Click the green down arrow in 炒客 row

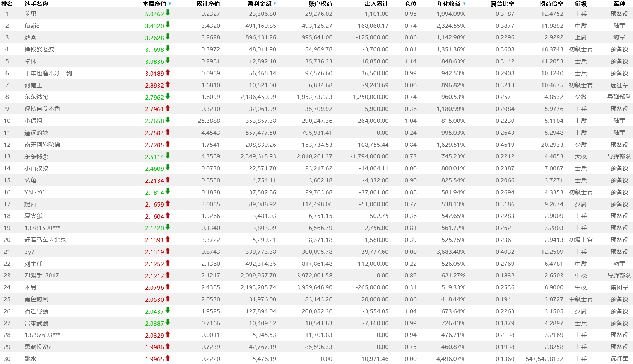tap(168, 37)
